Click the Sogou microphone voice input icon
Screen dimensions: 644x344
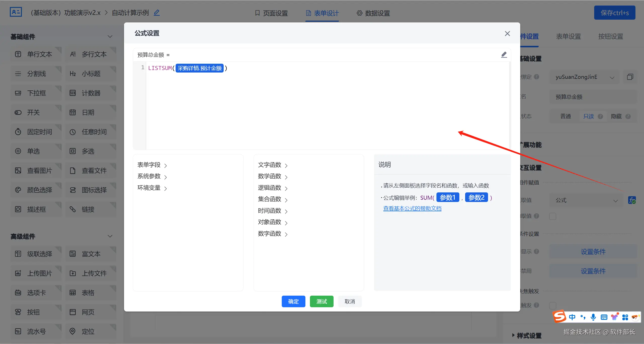[593, 317]
